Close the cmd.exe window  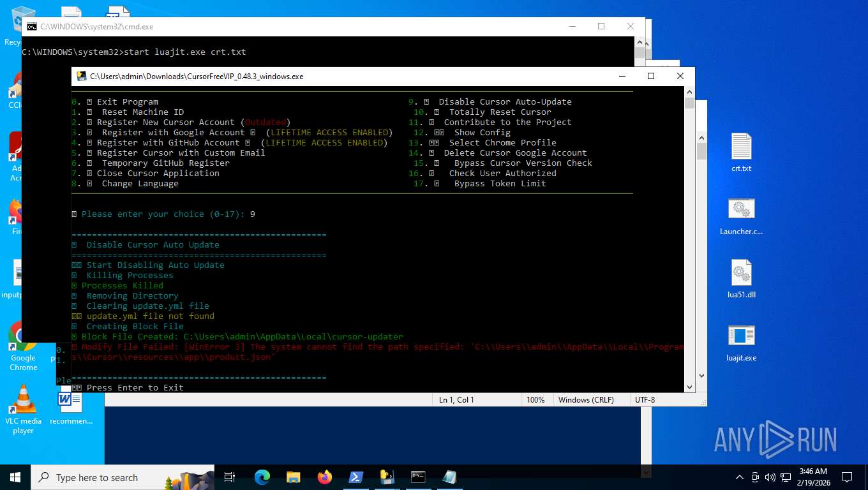(631, 27)
